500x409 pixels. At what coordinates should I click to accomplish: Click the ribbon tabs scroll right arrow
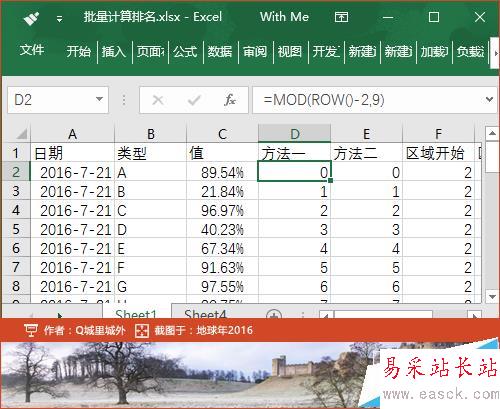click(495, 53)
